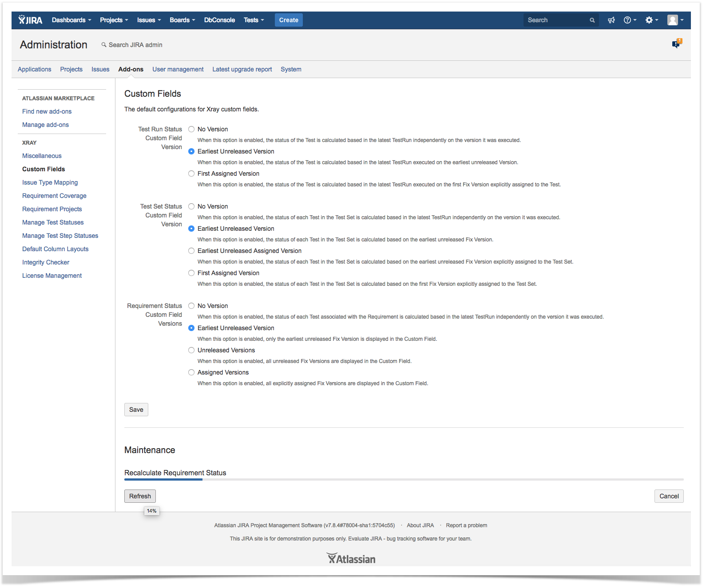706x588 pixels.
Task: Open Manage Test Step Statuses link
Action: [60, 236]
